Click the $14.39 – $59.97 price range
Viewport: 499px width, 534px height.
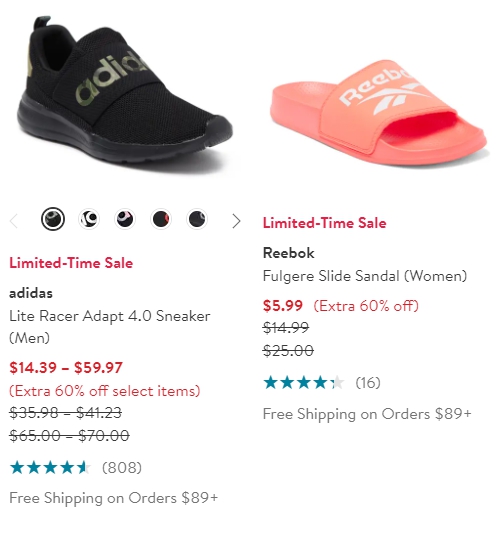66,368
